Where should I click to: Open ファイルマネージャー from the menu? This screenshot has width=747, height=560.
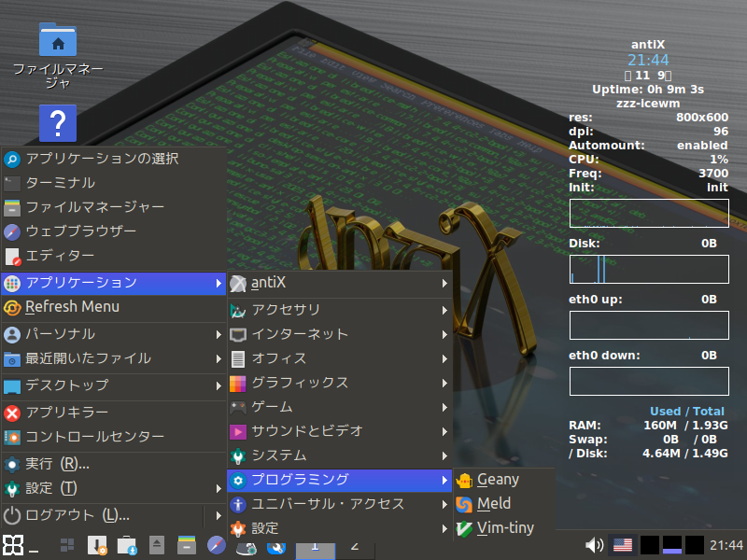point(113,207)
